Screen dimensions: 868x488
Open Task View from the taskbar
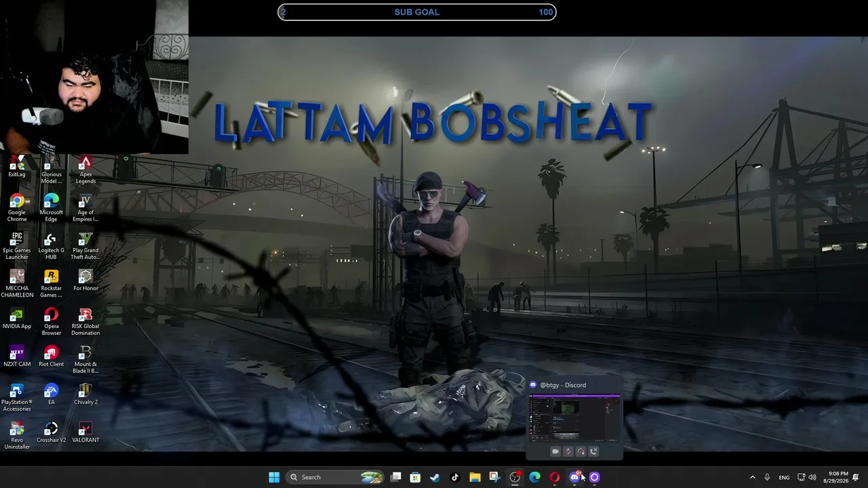tap(396, 477)
